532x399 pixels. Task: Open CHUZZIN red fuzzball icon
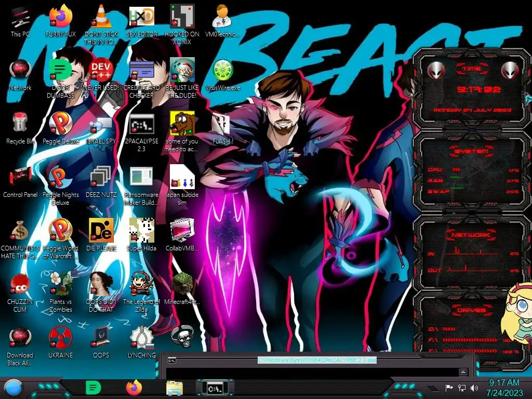click(x=20, y=292)
